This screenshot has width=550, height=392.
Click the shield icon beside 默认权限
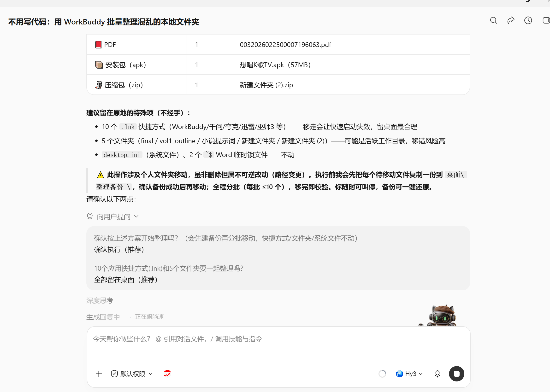(x=114, y=374)
